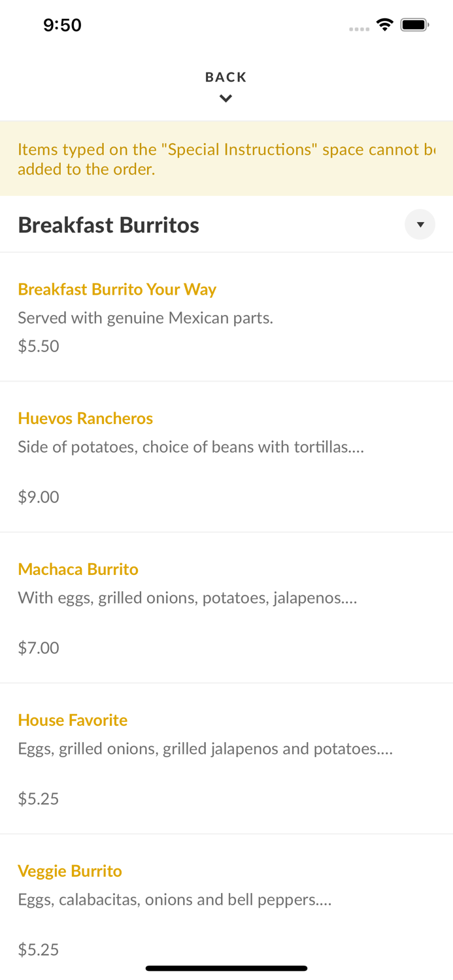Tap the BACK button
The width and height of the screenshot is (453, 980).
click(x=226, y=76)
